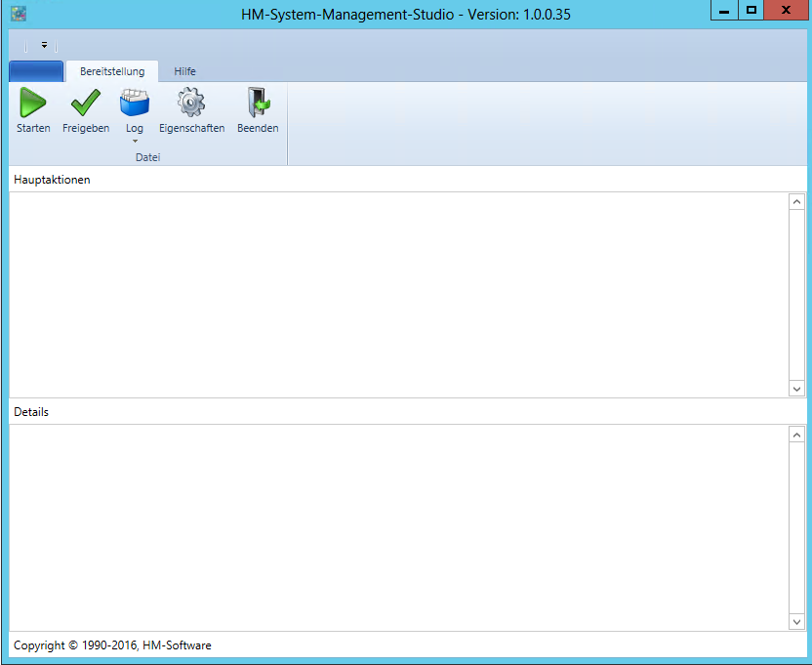The image size is (812, 665).
Task: Maximize the HM-System-Management-Studio window
Action: [751, 11]
